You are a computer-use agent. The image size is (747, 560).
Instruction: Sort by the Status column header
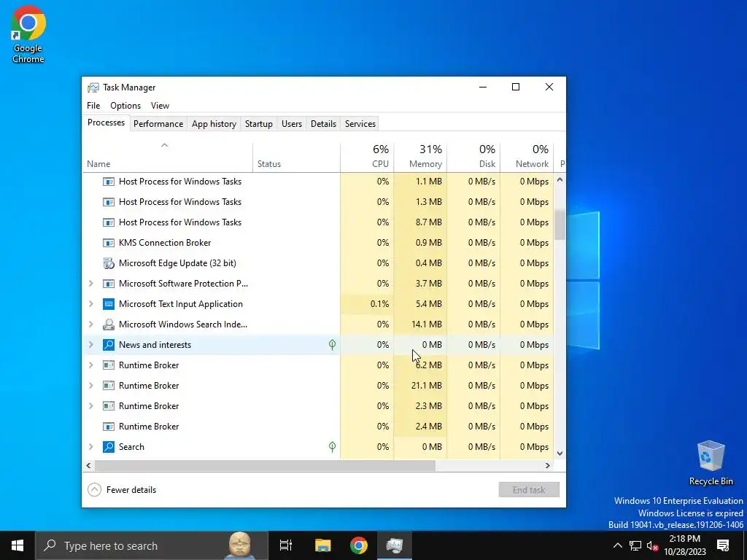296,157
